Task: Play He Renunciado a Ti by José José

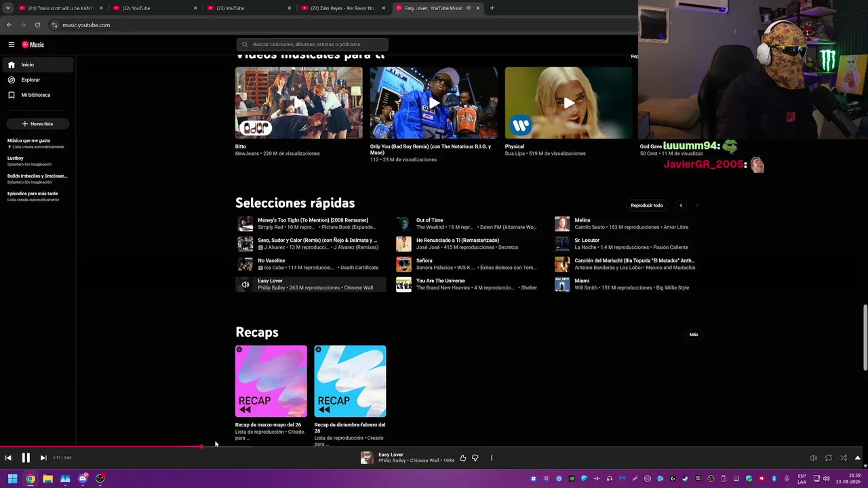Action: [x=470, y=244]
